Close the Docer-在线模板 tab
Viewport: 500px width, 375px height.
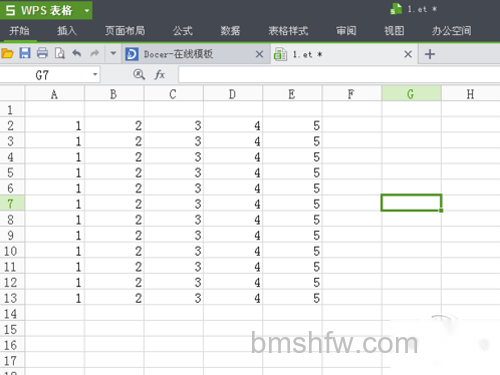[259, 54]
